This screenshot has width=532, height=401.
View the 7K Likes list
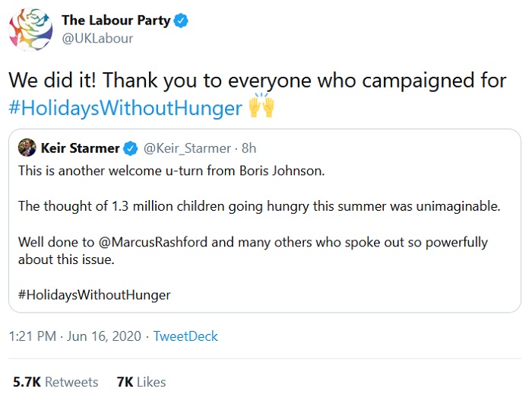(x=141, y=382)
